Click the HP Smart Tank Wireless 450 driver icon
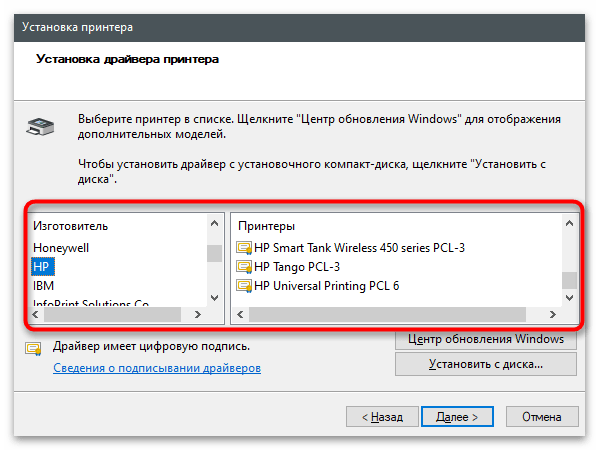 coord(244,248)
